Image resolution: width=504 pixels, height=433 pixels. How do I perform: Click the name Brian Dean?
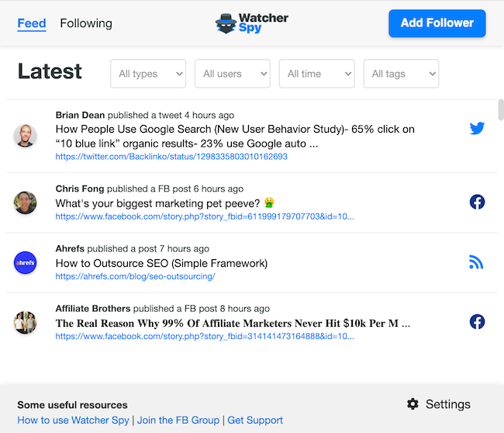[80, 115]
